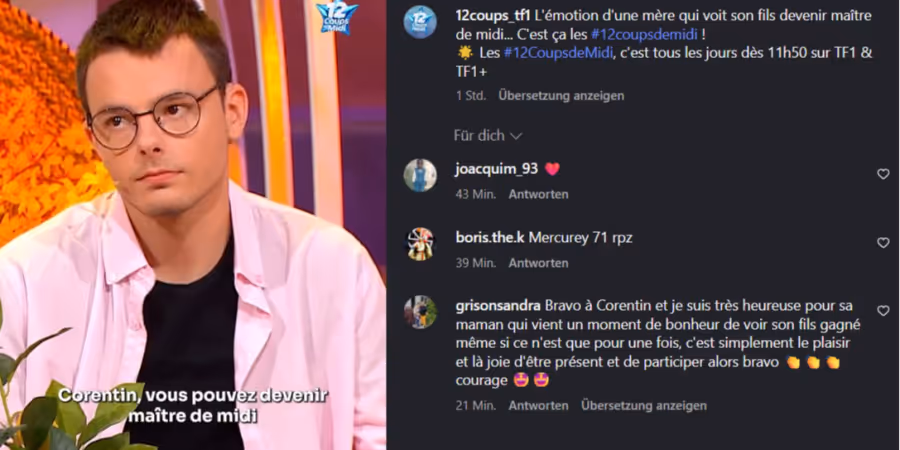Click the video of Corentin to pause

(x=193, y=225)
